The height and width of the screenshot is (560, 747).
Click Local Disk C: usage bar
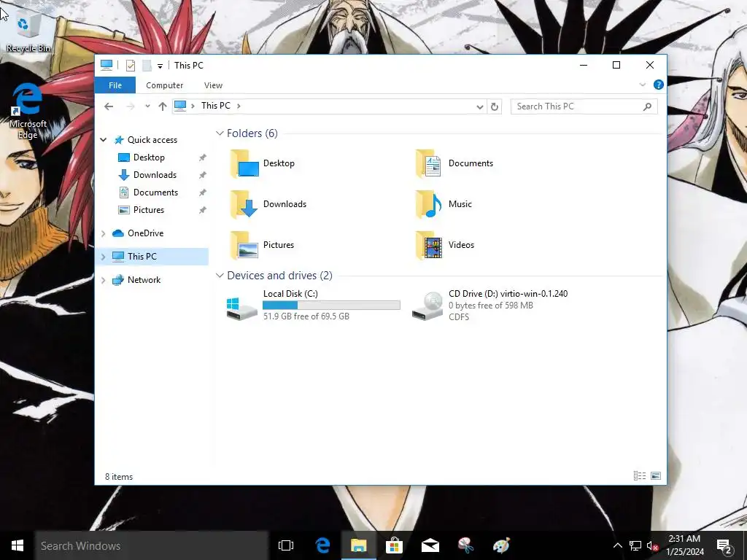point(331,306)
